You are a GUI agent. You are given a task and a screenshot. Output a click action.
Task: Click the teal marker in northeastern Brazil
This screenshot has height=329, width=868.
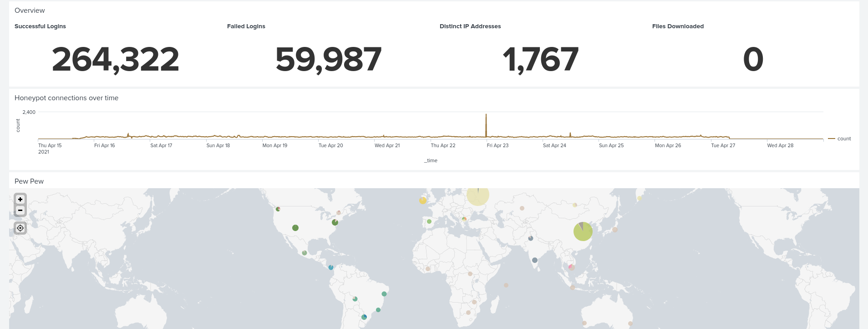(384, 294)
